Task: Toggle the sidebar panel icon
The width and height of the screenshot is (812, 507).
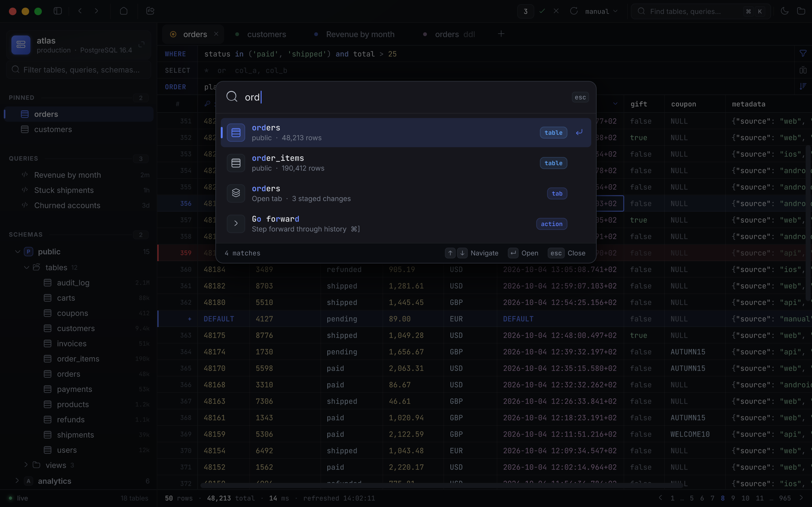Action: [58, 11]
